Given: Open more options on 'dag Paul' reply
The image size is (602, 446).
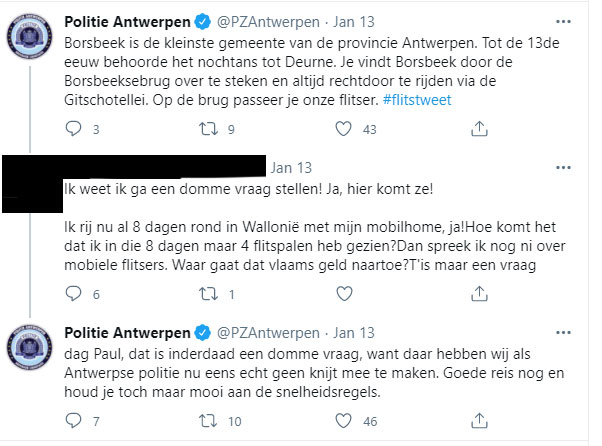Looking at the screenshot, I should click(x=563, y=332).
